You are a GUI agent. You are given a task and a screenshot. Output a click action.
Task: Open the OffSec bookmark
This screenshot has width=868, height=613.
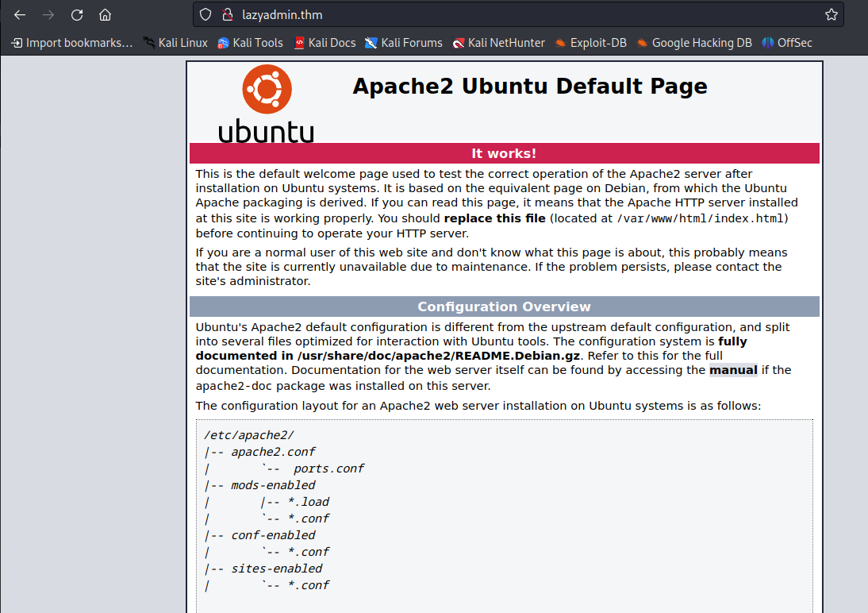tap(787, 43)
